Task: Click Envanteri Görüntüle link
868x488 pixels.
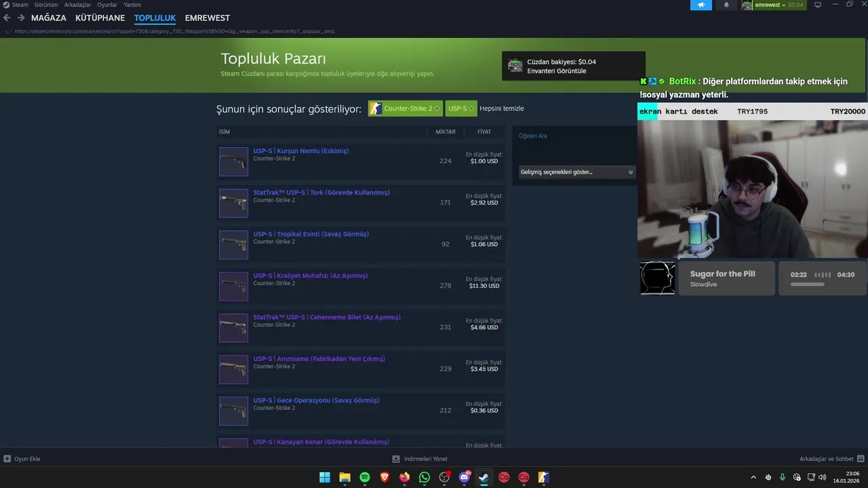Action: (x=557, y=71)
